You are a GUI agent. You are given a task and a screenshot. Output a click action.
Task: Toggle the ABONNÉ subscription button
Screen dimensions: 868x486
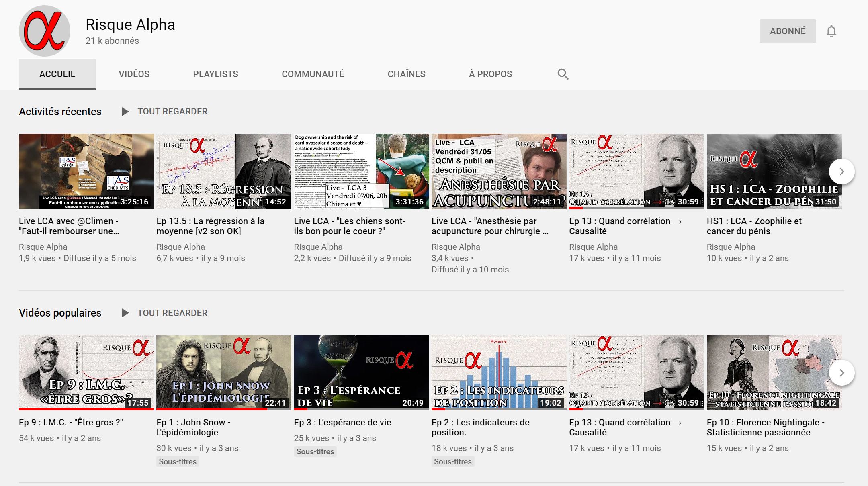pyautogui.click(x=788, y=31)
